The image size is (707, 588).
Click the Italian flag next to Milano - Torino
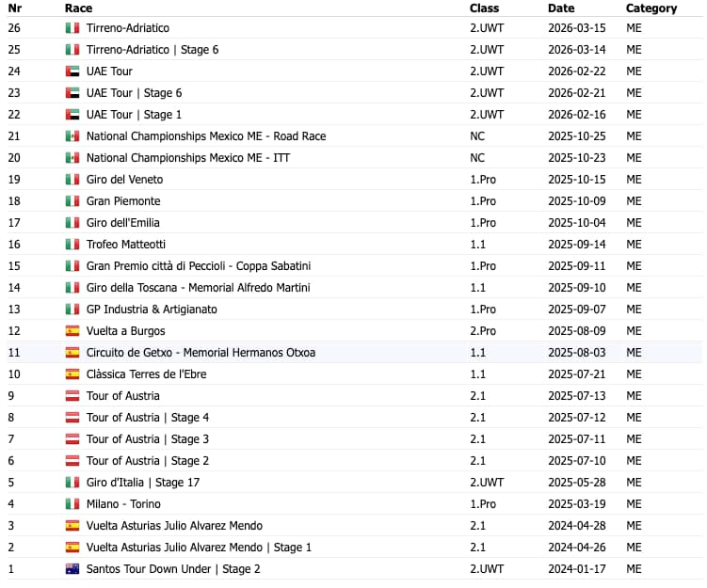72,504
